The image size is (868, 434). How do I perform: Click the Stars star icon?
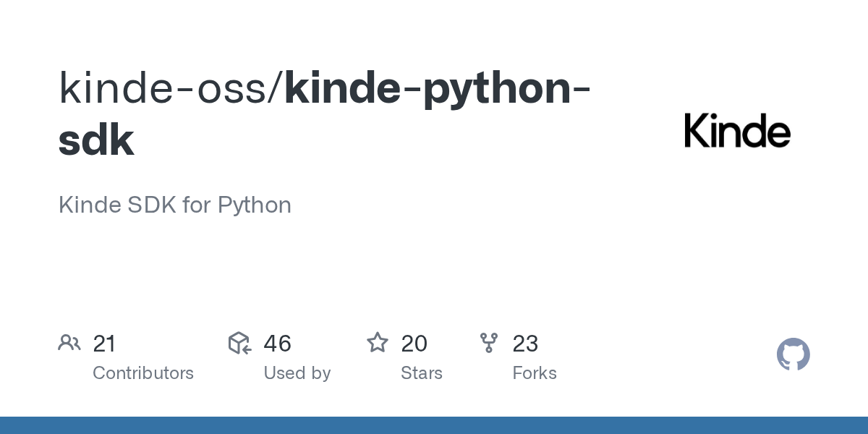[378, 343]
